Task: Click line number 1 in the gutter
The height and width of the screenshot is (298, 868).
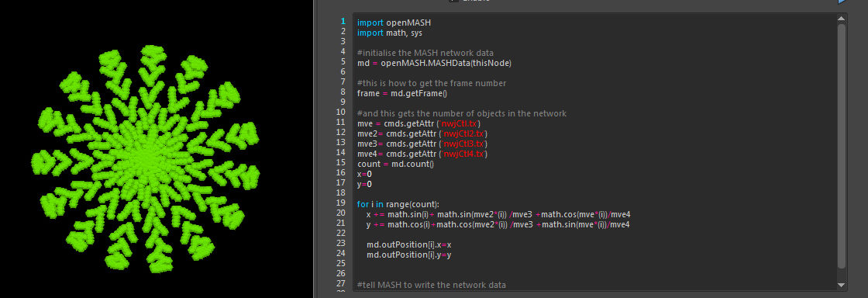Action: [343, 21]
